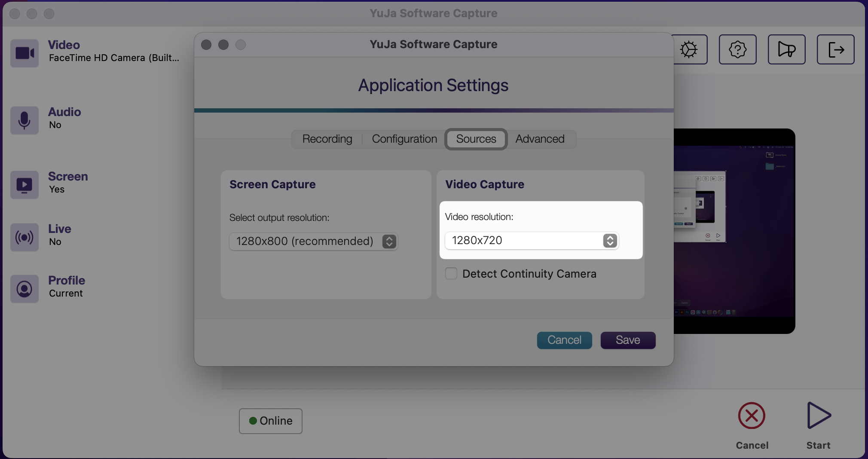The image size is (868, 459).
Task: Enable Detect Continuity Camera
Action: coord(451,273)
